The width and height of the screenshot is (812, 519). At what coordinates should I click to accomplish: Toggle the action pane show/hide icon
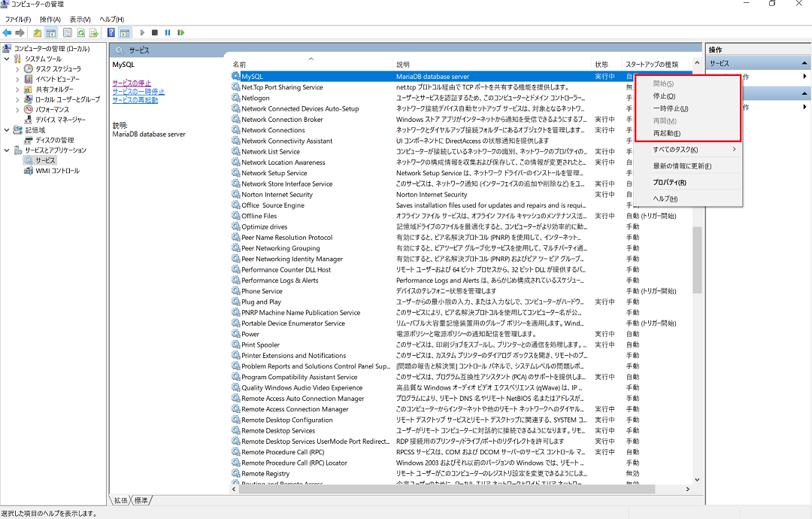125,32
